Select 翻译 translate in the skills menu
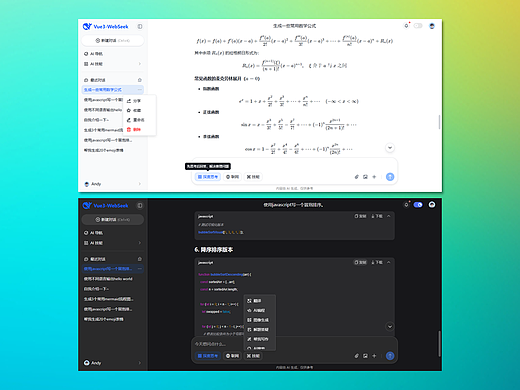 260,301
